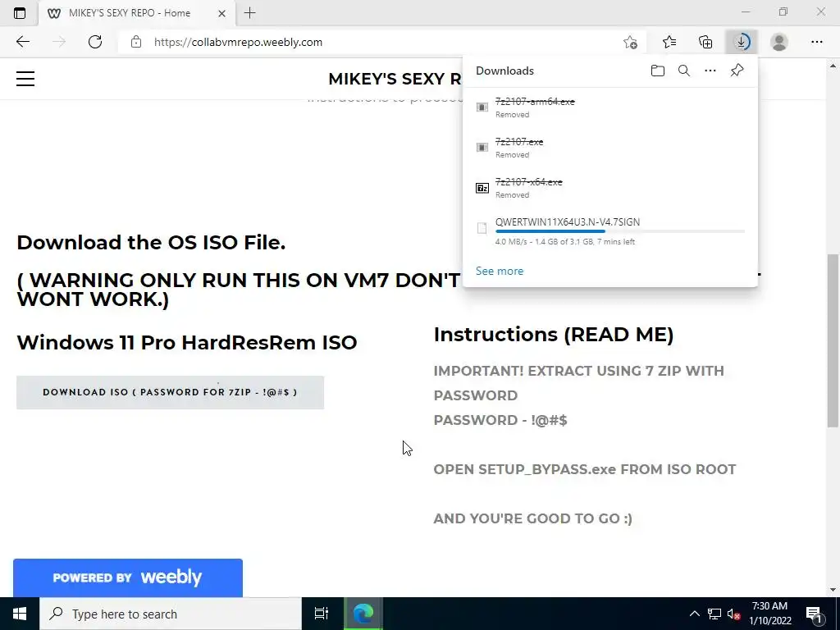Open the tab actions menu icon

20,13
